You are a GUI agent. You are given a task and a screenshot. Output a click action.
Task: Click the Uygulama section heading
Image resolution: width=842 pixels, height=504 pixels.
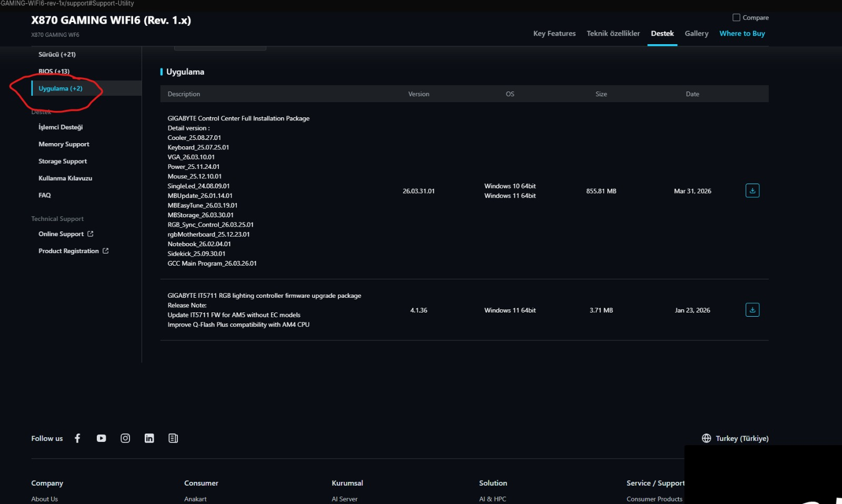[x=185, y=72]
